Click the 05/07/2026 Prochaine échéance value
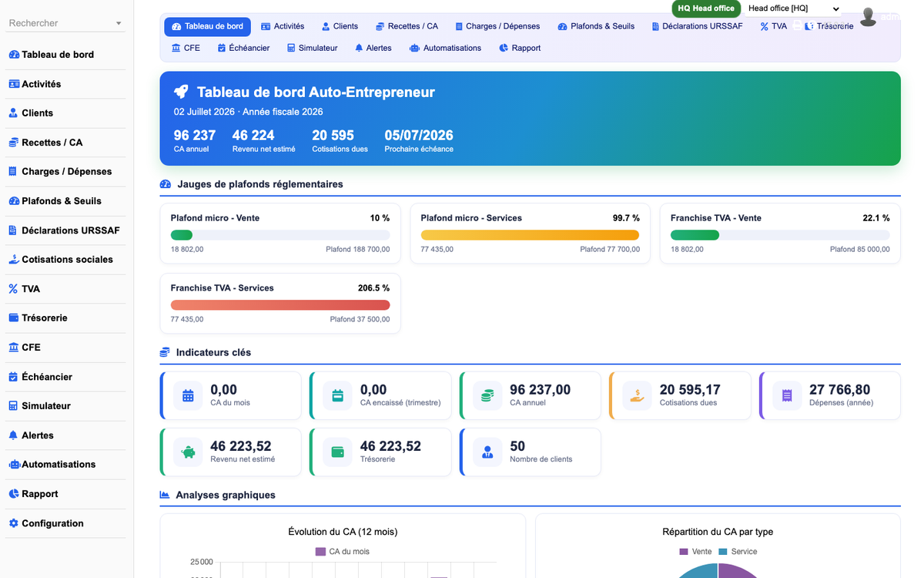 (x=419, y=135)
